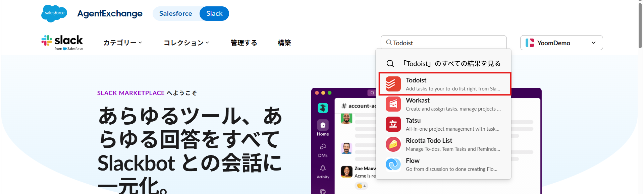The width and height of the screenshot is (644, 194).
Task: Switch to the Salesforce marketplace toggle
Action: pos(175,13)
